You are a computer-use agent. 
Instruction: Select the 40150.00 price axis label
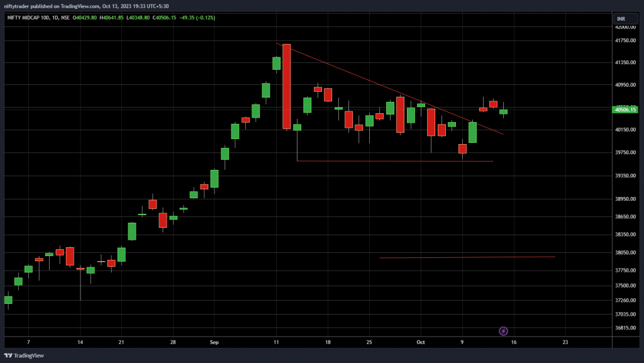[625, 130]
